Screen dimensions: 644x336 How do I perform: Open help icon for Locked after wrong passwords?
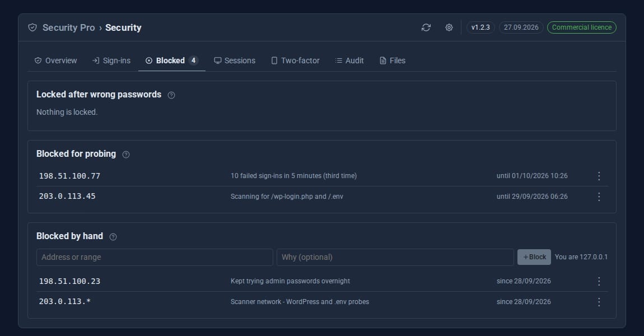[171, 95]
